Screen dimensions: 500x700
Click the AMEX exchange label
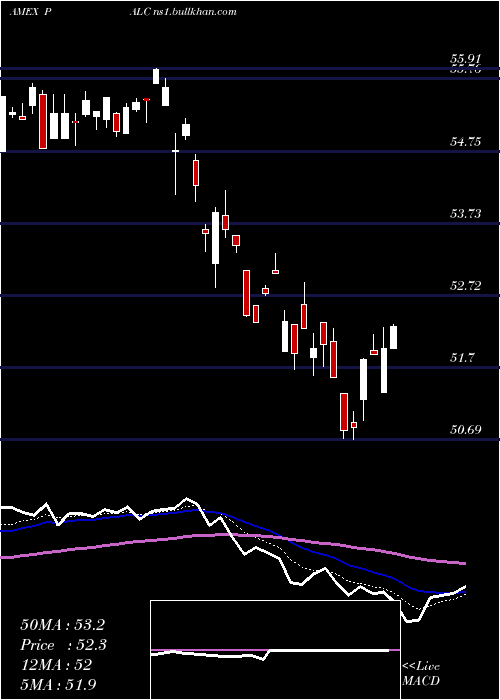click(25, 12)
